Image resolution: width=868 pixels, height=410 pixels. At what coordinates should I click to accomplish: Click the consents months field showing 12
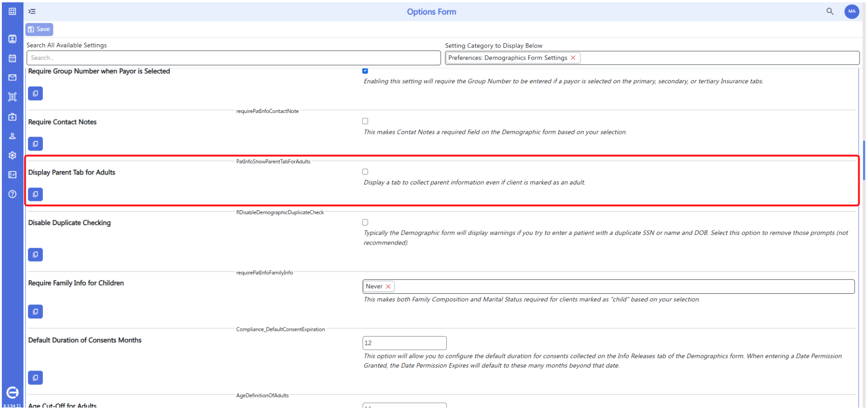pyautogui.click(x=404, y=343)
